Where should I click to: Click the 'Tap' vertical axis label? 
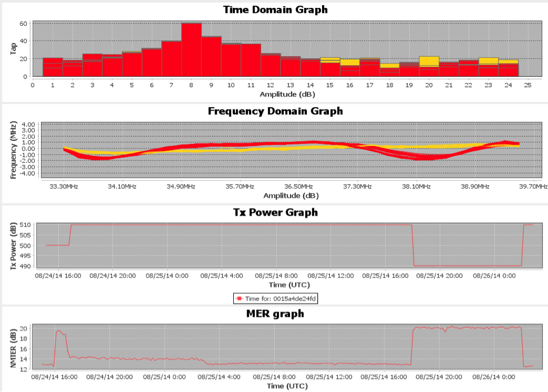point(13,48)
